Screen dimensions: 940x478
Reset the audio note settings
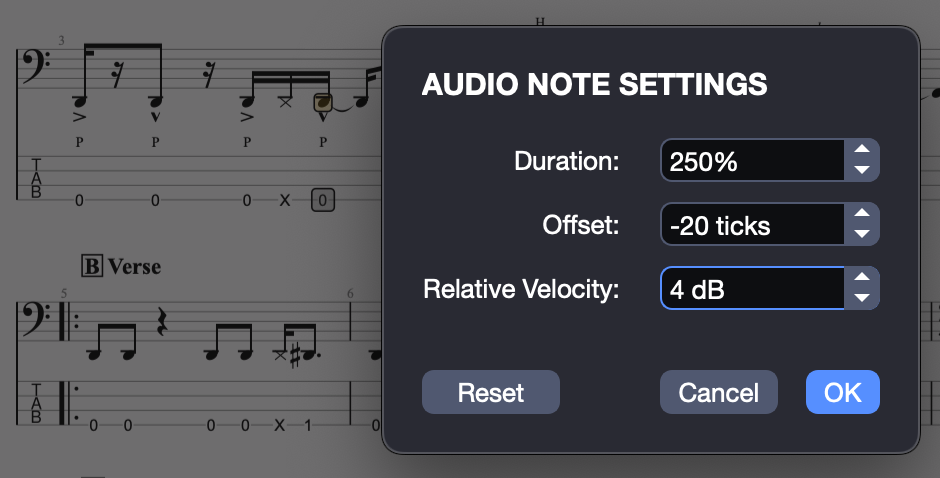point(491,392)
